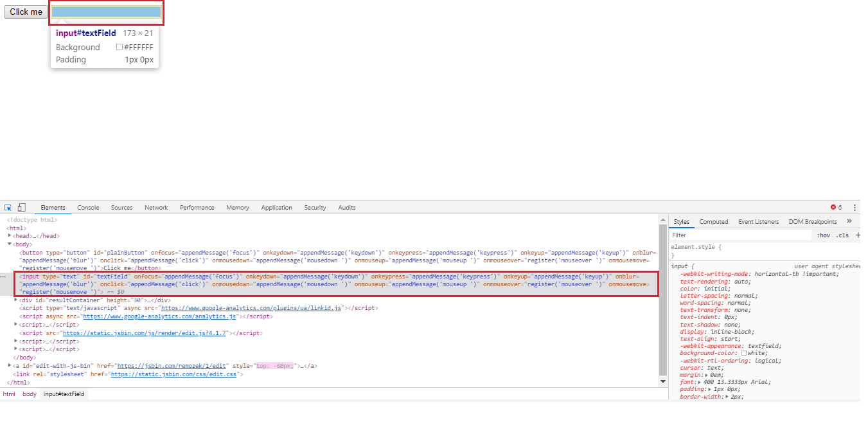This screenshot has height=427, width=868.
Task: Expand the margin property shorthand
Action: click(707, 374)
